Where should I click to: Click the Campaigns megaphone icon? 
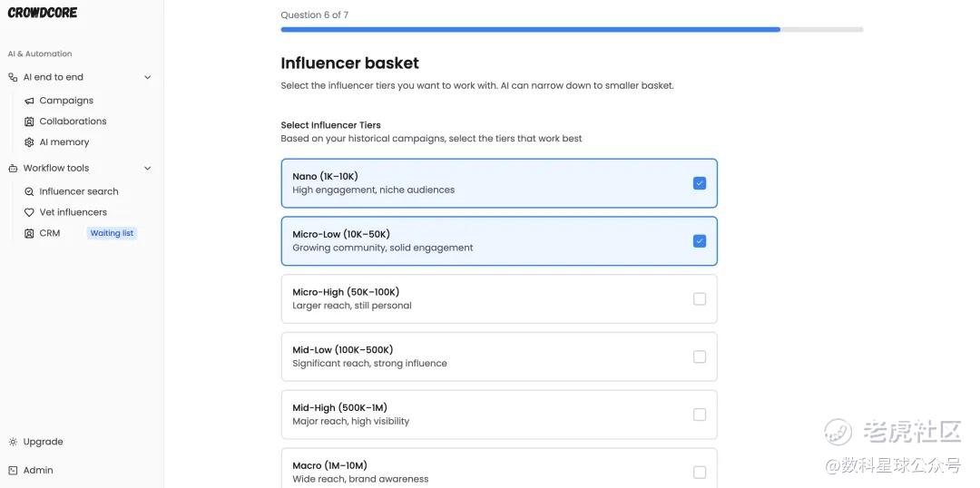pyautogui.click(x=29, y=101)
